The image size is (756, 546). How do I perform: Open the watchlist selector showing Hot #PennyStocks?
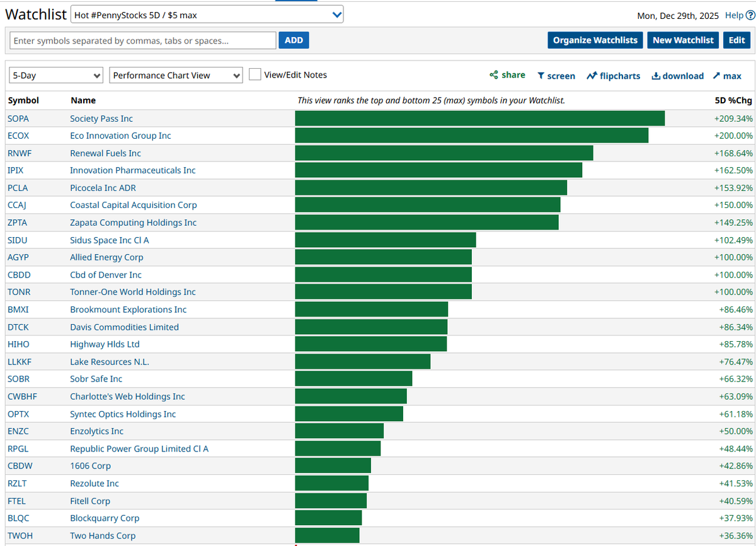[207, 14]
